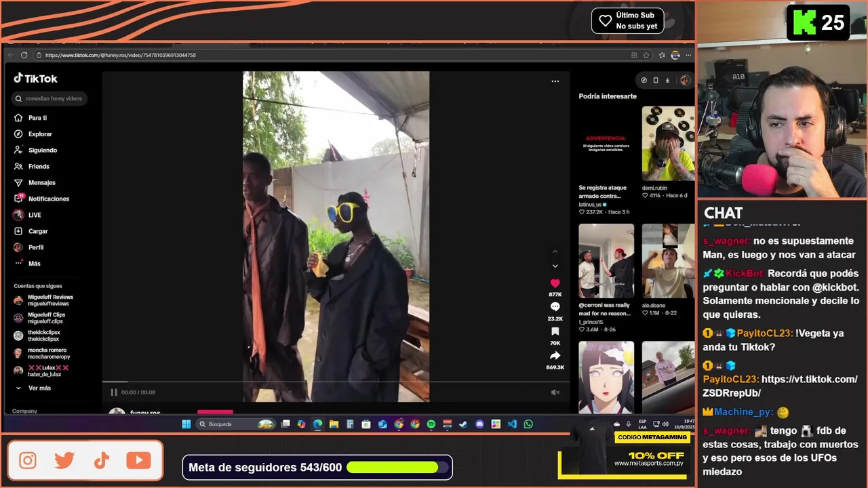Open the Friends page
Screen dimensions: 868x488
[32, 167]
